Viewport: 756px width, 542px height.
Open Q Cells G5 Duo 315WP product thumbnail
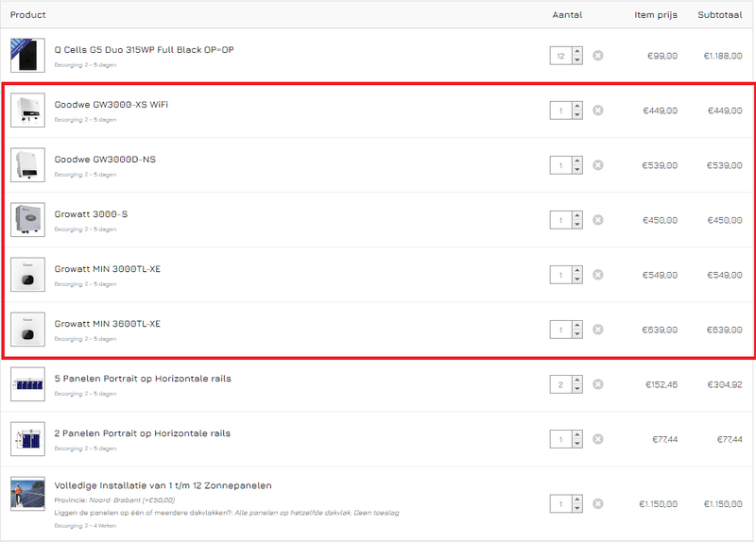pyautogui.click(x=28, y=56)
